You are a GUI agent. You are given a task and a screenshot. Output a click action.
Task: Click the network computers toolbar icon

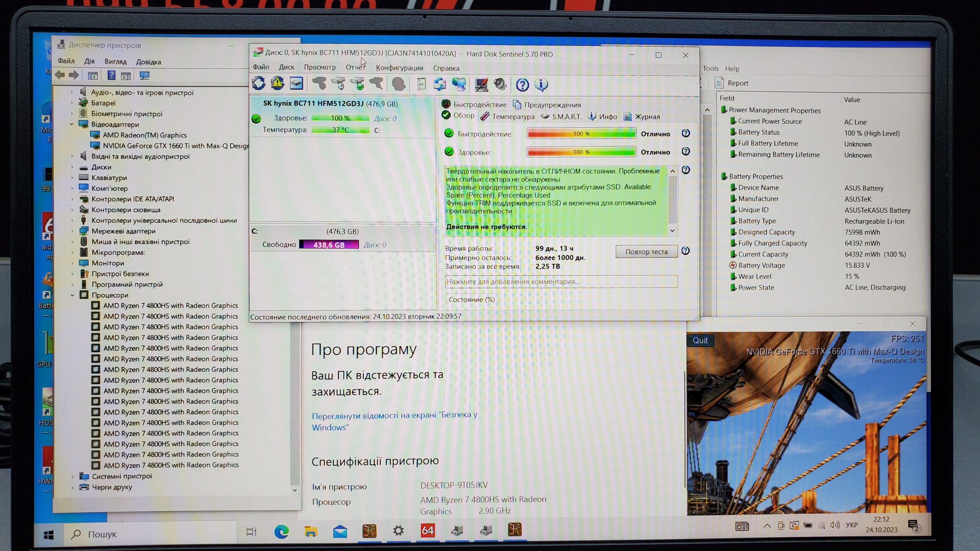tap(459, 84)
